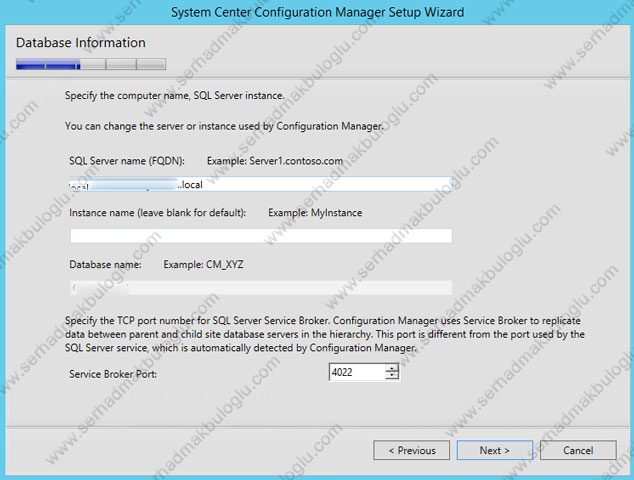Click the Next button
This screenshot has width=634, height=480.
(x=495, y=450)
